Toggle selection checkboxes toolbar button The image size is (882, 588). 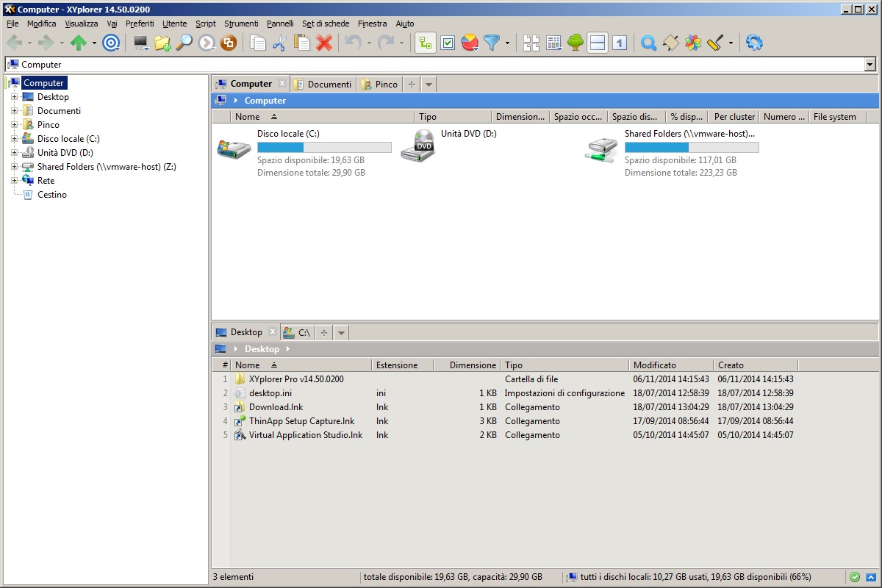tap(448, 43)
